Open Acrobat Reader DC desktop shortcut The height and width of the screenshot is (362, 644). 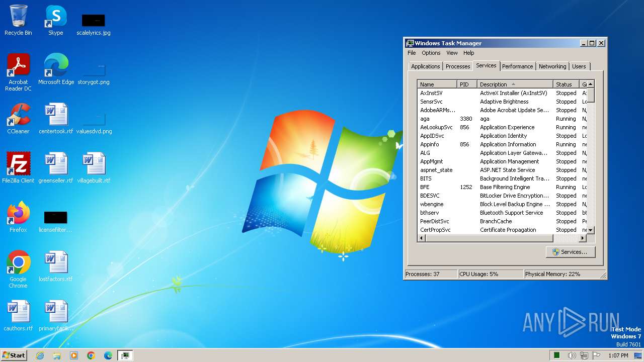pos(18,72)
